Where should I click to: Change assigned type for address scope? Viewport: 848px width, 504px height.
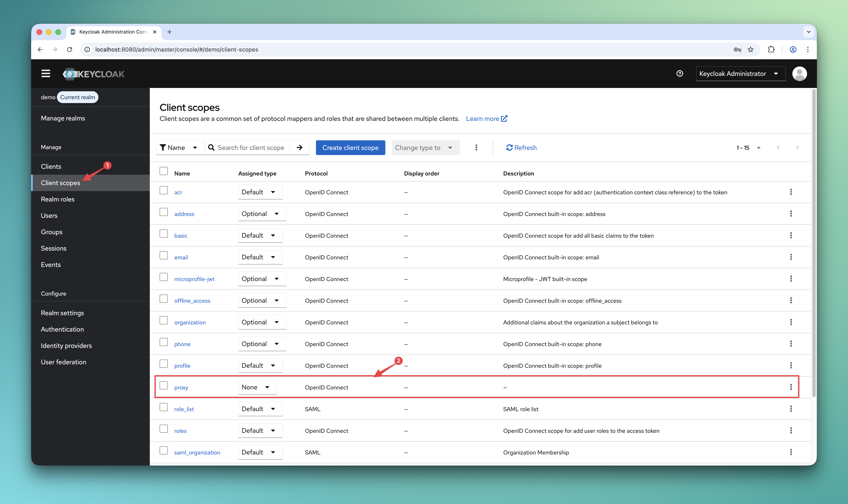pyautogui.click(x=262, y=214)
